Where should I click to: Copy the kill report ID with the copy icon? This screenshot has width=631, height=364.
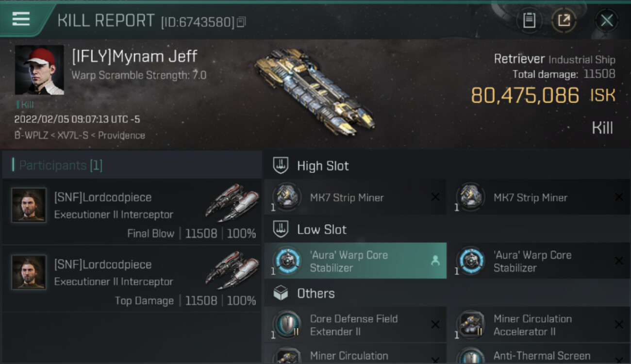pyautogui.click(x=241, y=22)
